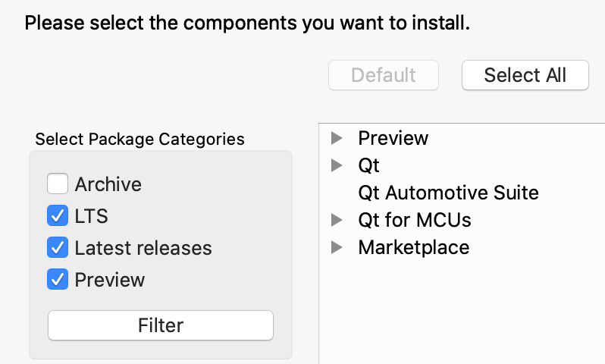
Task: Expand the Qt for MCUs arrow
Action: tap(337, 220)
